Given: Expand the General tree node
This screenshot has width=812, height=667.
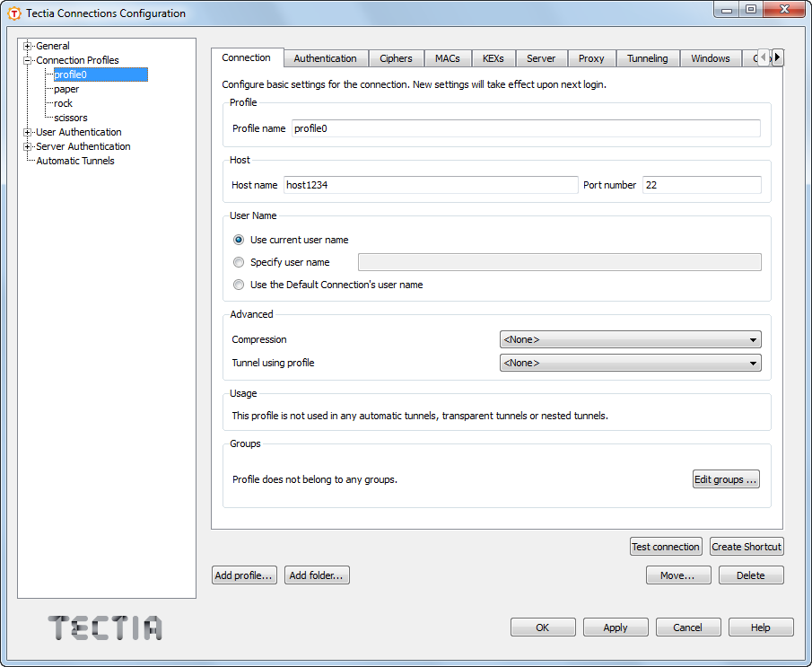Looking at the screenshot, I should (x=26, y=45).
